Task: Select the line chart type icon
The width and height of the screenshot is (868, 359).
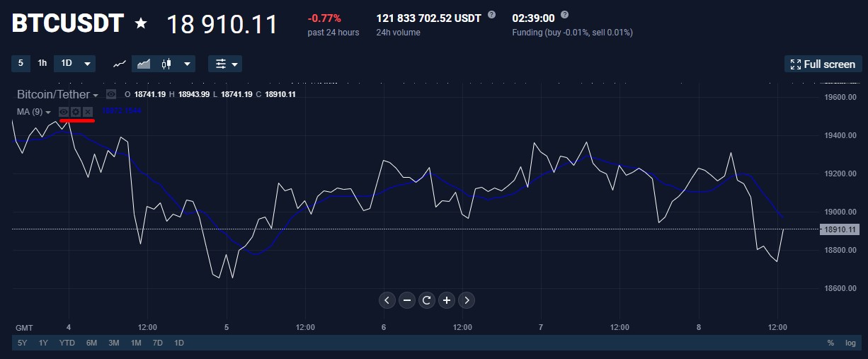Action: (x=120, y=64)
